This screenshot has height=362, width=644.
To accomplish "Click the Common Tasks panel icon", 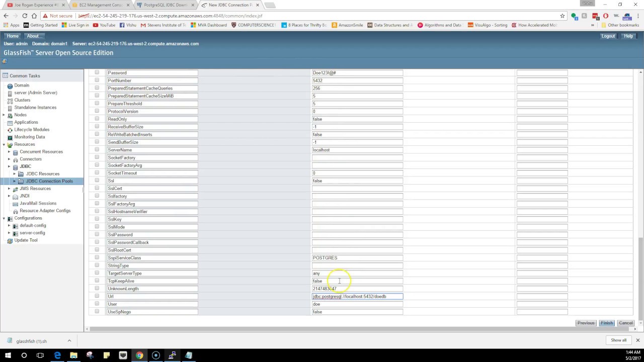I will (x=5, y=76).
